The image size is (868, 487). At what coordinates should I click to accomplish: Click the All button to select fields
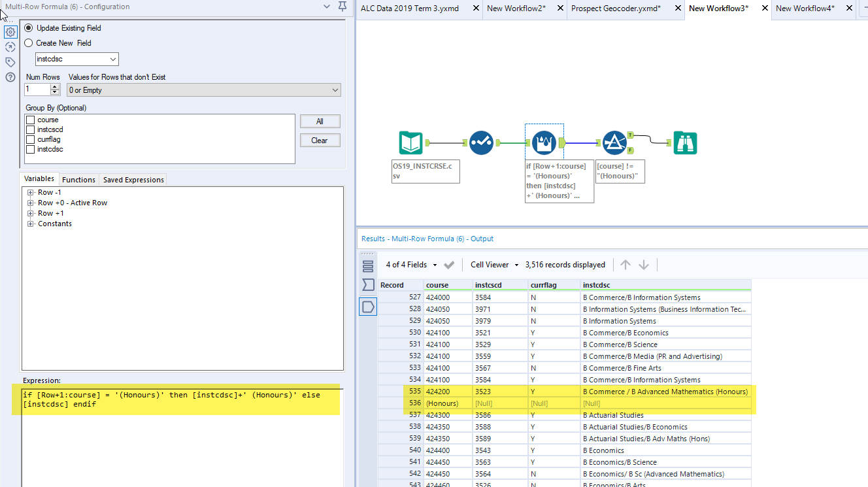[x=320, y=121]
